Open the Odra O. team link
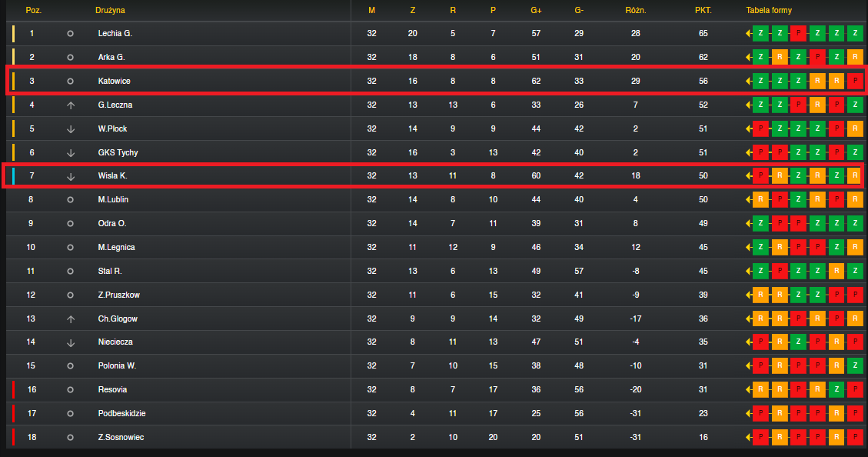This screenshot has width=868, height=457. pyautogui.click(x=112, y=223)
